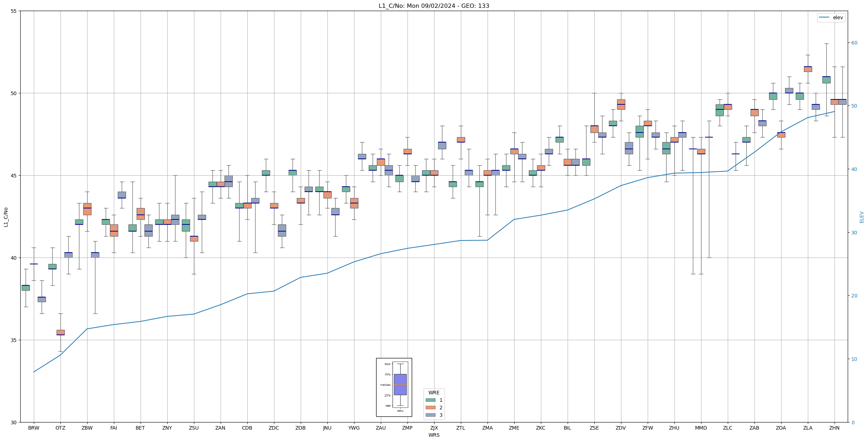Click the ELEV right axis label
Screen dimensions: 868x441
coord(862,217)
